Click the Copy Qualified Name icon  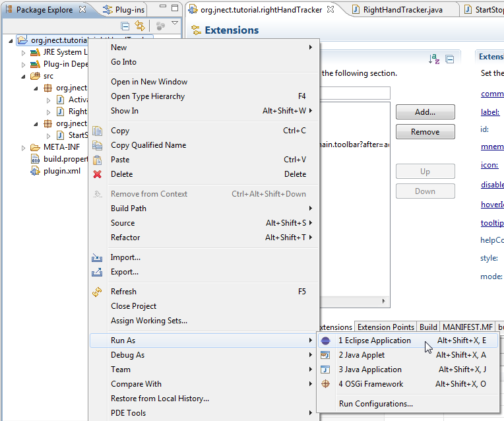(x=97, y=145)
